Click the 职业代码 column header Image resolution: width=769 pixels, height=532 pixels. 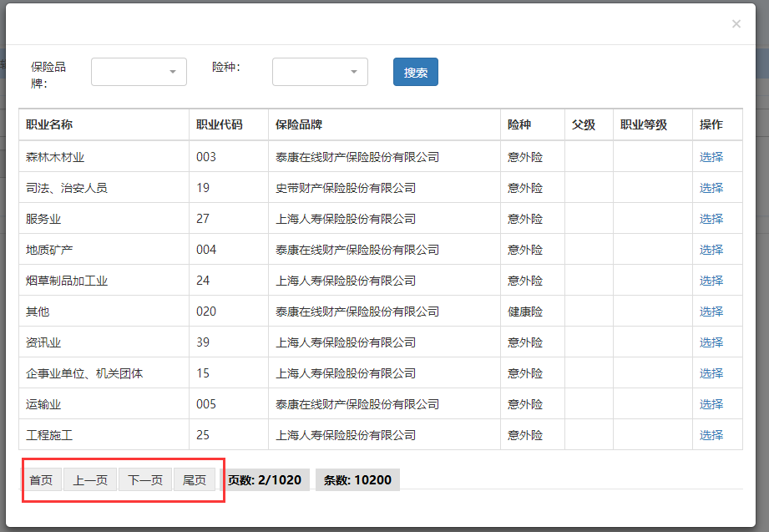coord(220,125)
